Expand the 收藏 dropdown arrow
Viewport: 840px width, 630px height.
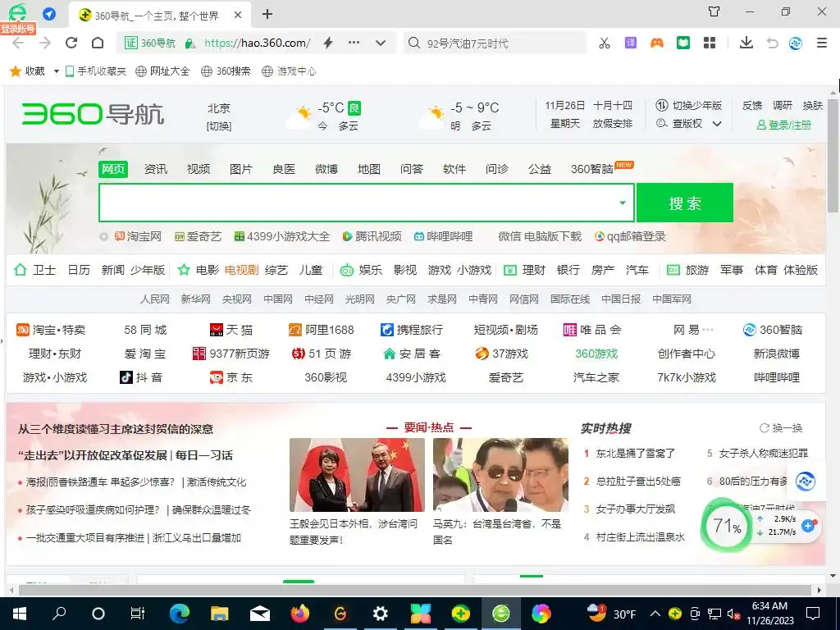[57, 71]
